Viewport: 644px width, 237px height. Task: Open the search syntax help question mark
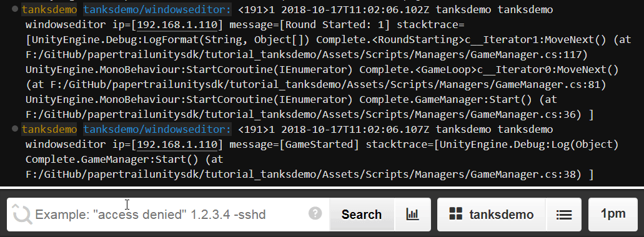315,213
